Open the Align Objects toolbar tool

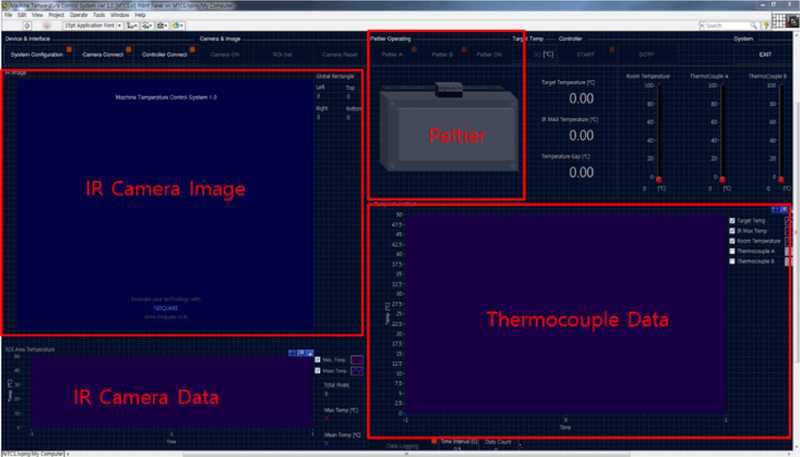click(x=132, y=24)
